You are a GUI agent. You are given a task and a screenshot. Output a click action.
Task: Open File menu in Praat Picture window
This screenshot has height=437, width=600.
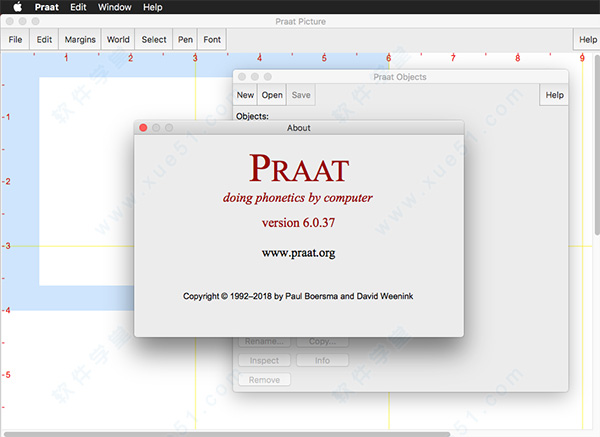15,39
